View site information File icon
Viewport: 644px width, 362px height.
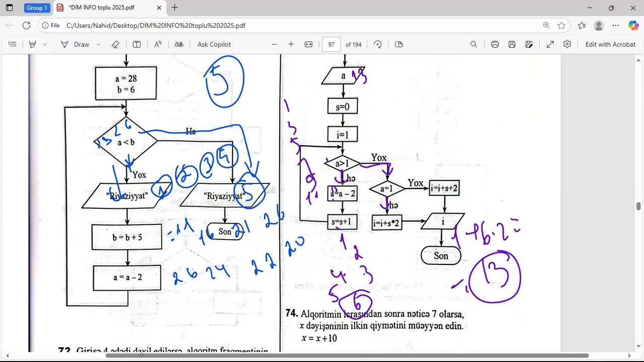(x=51, y=25)
